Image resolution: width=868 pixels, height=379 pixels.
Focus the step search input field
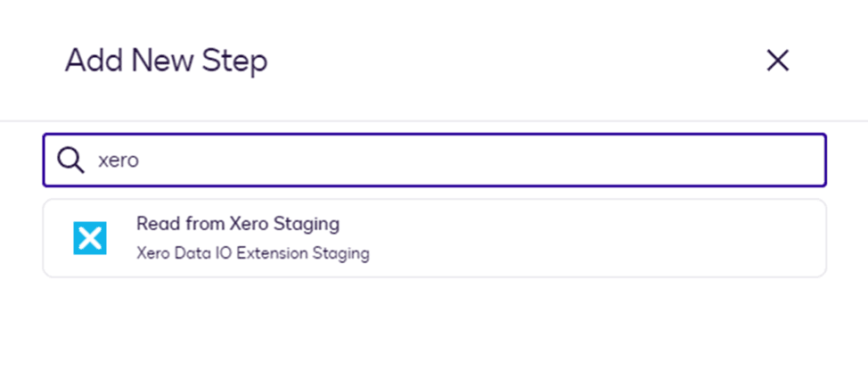[446, 160]
